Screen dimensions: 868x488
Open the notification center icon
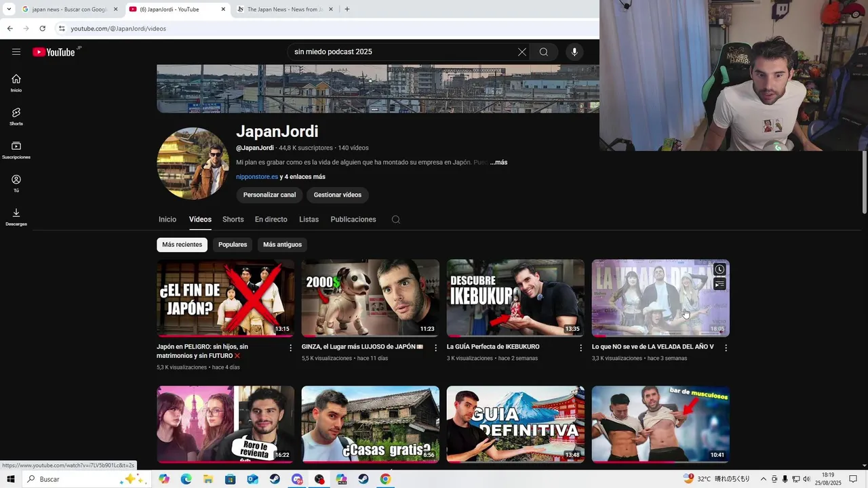coord(853,479)
